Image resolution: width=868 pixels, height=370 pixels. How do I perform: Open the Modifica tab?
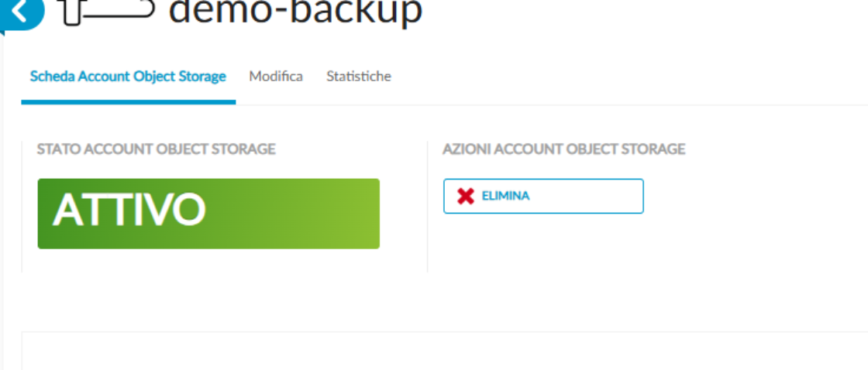click(x=276, y=77)
